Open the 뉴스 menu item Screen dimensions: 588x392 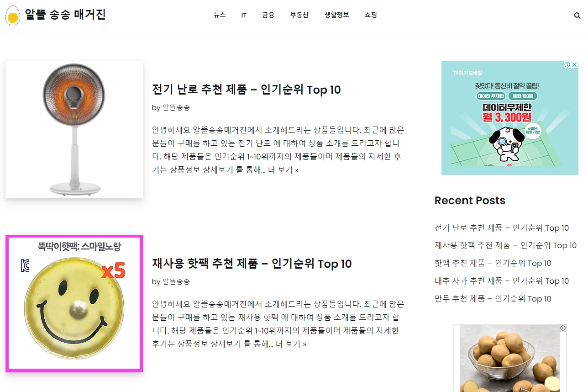click(220, 15)
